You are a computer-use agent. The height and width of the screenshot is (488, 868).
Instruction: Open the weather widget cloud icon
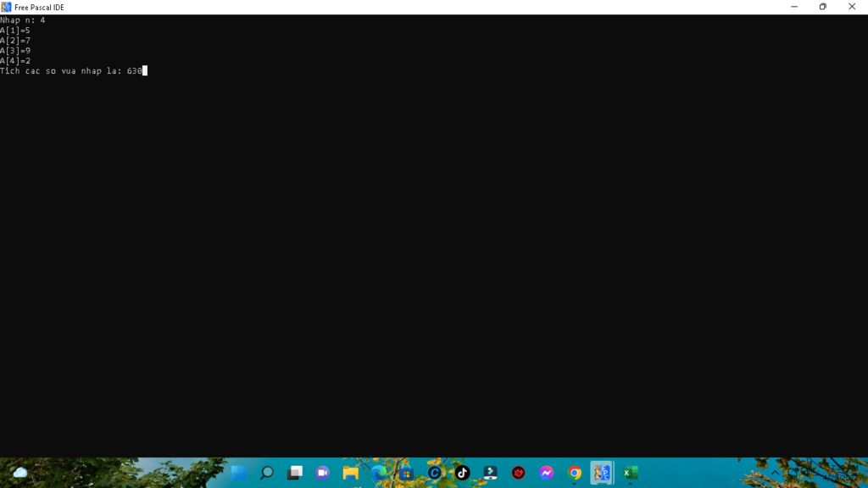coord(20,473)
